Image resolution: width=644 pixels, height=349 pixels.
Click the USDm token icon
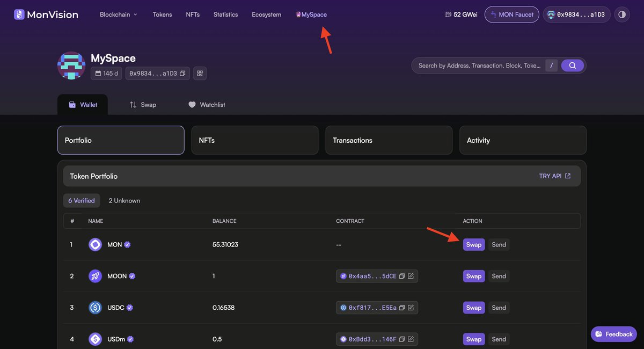pos(95,339)
